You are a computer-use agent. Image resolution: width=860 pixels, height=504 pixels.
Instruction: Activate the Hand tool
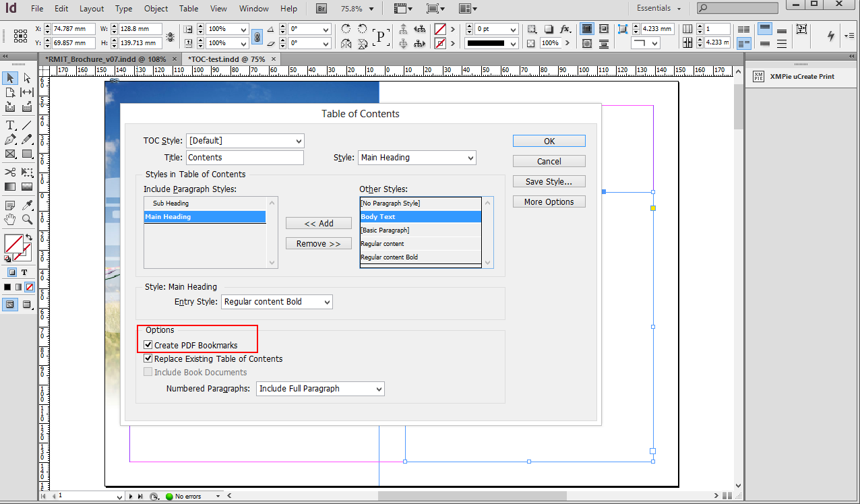click(11, 220)
